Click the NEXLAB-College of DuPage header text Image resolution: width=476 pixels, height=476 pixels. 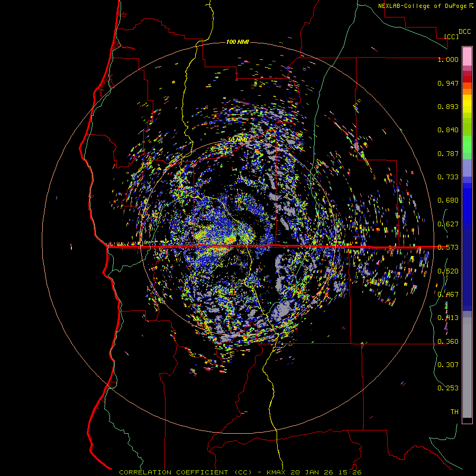point(422,6)
